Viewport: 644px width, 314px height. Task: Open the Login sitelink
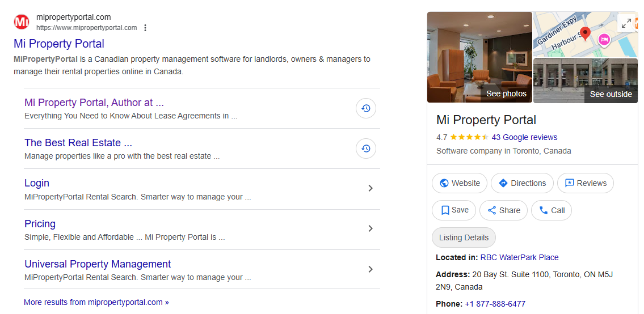(36, 183)
